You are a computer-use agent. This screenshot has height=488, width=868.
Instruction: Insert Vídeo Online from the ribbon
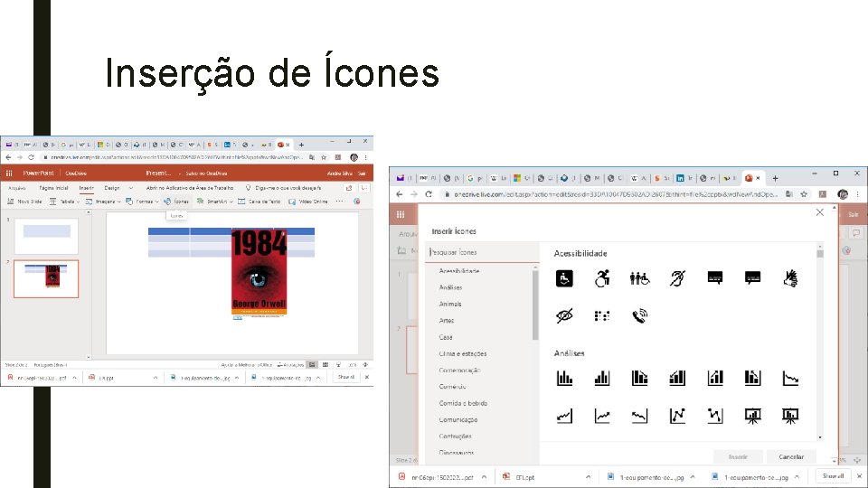(308, 202)
